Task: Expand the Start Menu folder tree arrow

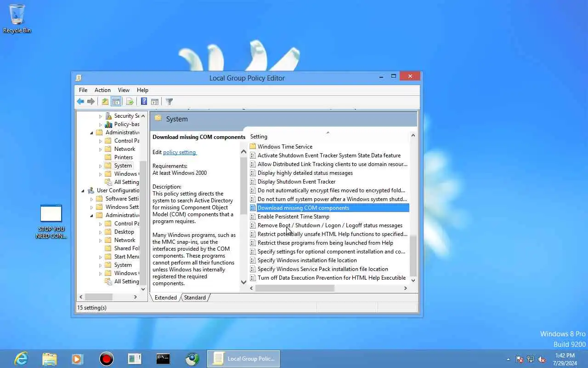Action: [x=100, y=257]
